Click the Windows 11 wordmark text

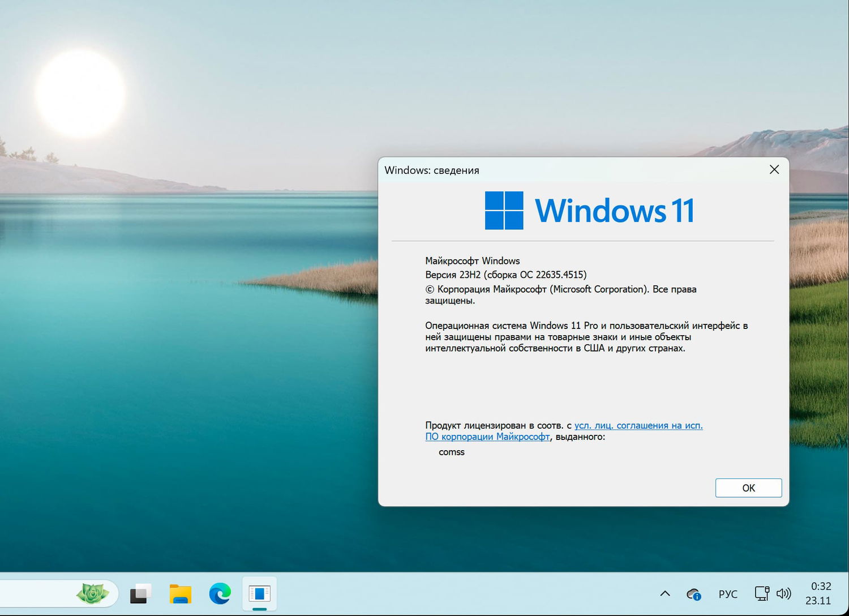pos(615,209)
